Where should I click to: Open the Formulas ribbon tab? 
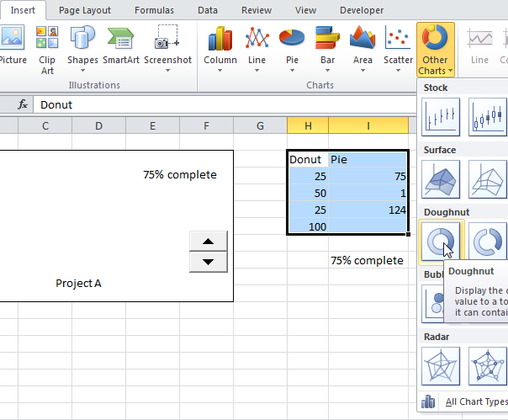pyautogui.click(x=152, y=10)
